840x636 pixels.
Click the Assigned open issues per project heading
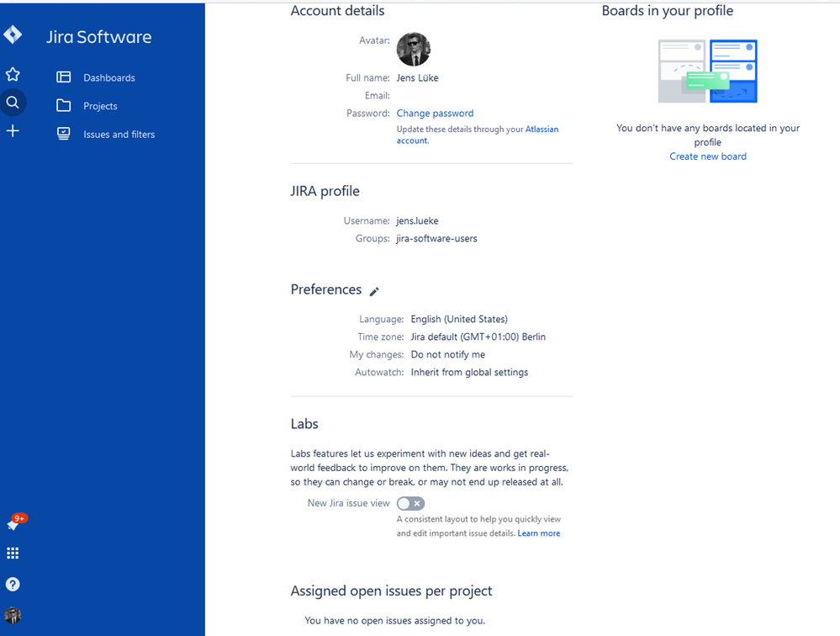pos(392,591)
